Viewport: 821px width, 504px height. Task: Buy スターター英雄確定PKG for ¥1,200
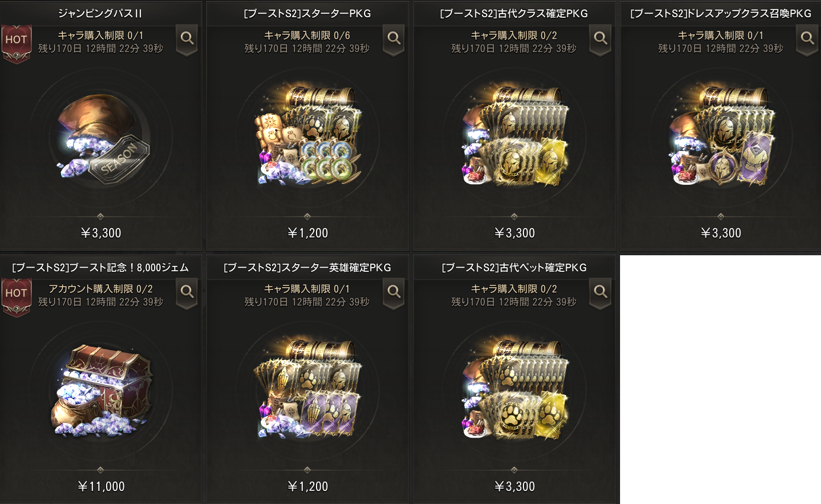tap(307, 487)
